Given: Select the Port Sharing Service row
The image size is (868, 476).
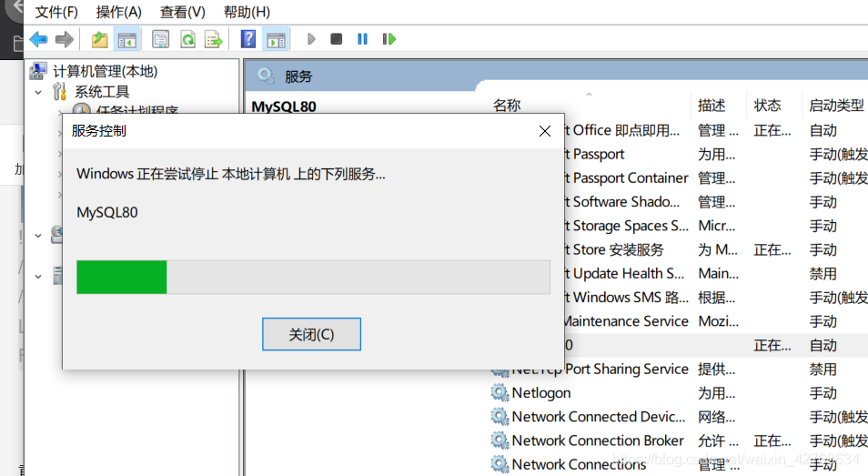Looking at the screenshot, I should click(680, 370).
